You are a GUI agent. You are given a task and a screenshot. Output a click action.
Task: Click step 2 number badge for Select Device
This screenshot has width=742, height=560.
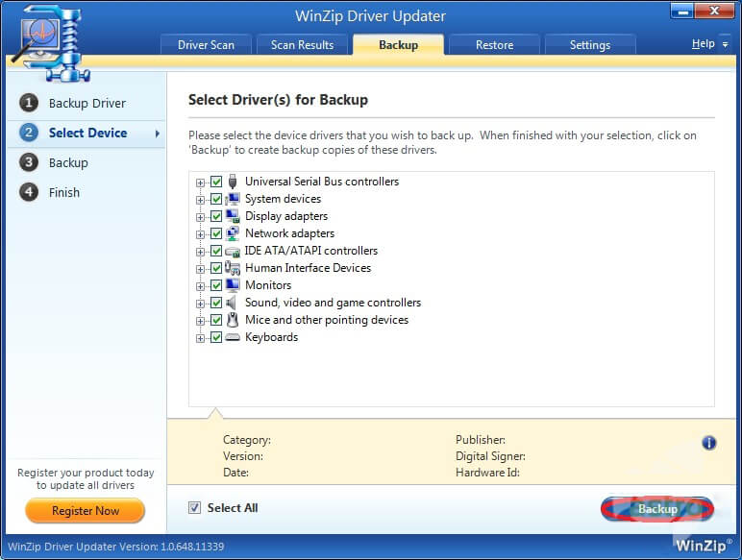coord(29,133)
